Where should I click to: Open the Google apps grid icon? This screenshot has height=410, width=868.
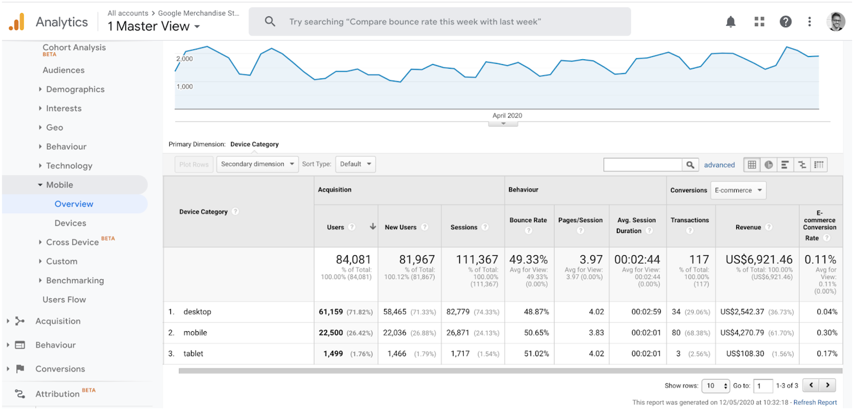coord(759,22)
